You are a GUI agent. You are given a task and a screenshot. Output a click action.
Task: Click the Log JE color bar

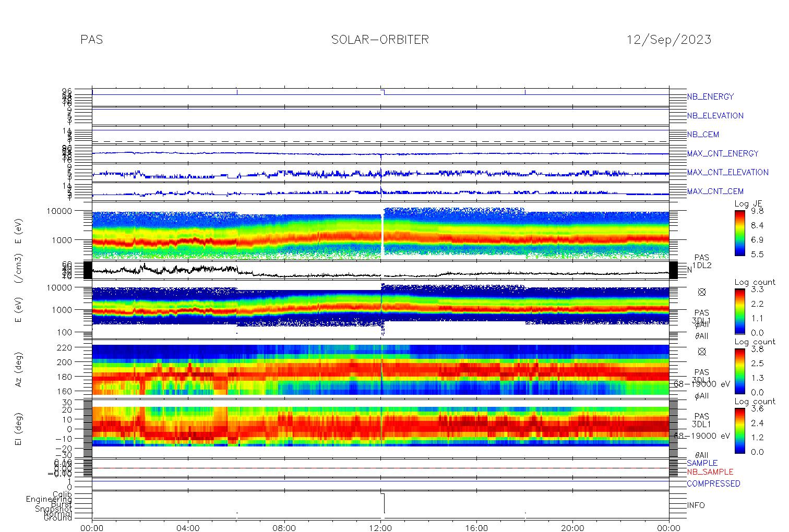coord(739,233)
